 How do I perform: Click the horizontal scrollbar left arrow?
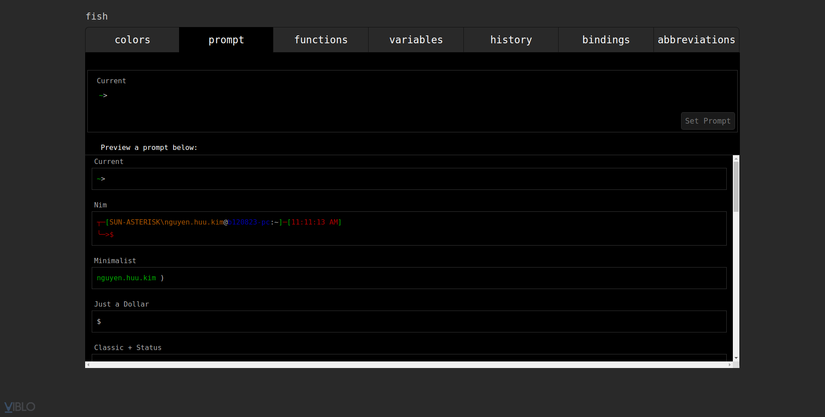(88, 364)
